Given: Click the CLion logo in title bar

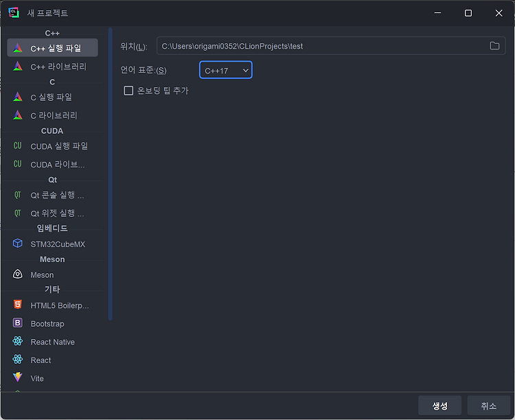Looking at the screenshot, I should point(14,13).
